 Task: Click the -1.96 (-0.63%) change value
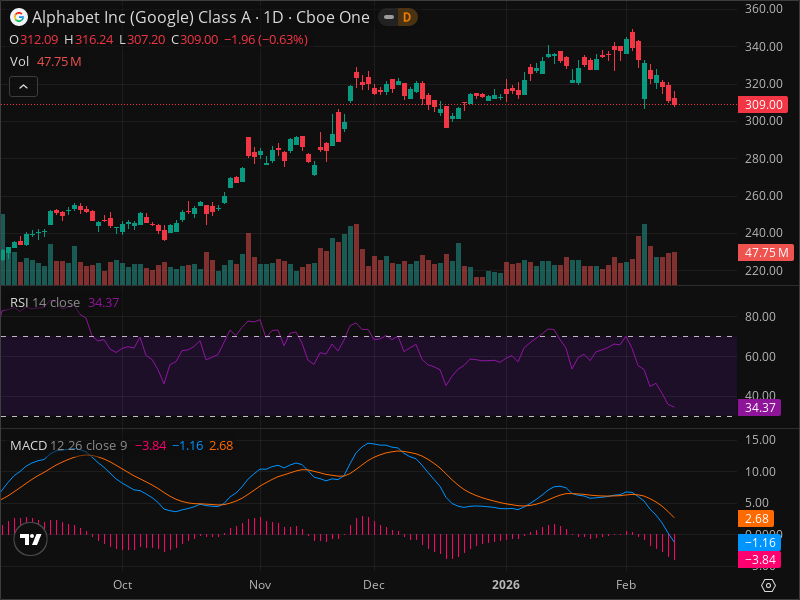pos(266,40)
